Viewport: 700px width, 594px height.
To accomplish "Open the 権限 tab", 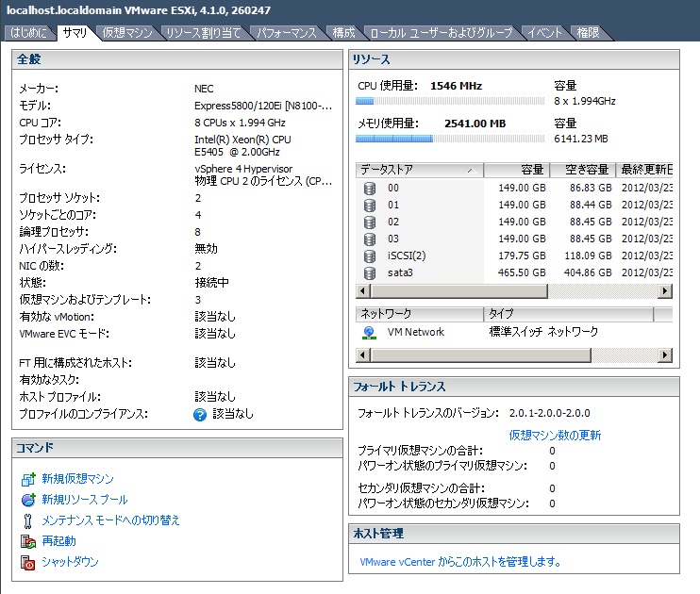I will [588, 33].
